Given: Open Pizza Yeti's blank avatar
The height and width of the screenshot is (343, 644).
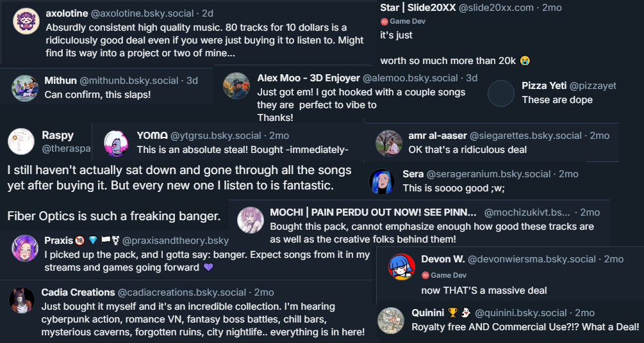Looking at the screenshot, I should 501,93.
